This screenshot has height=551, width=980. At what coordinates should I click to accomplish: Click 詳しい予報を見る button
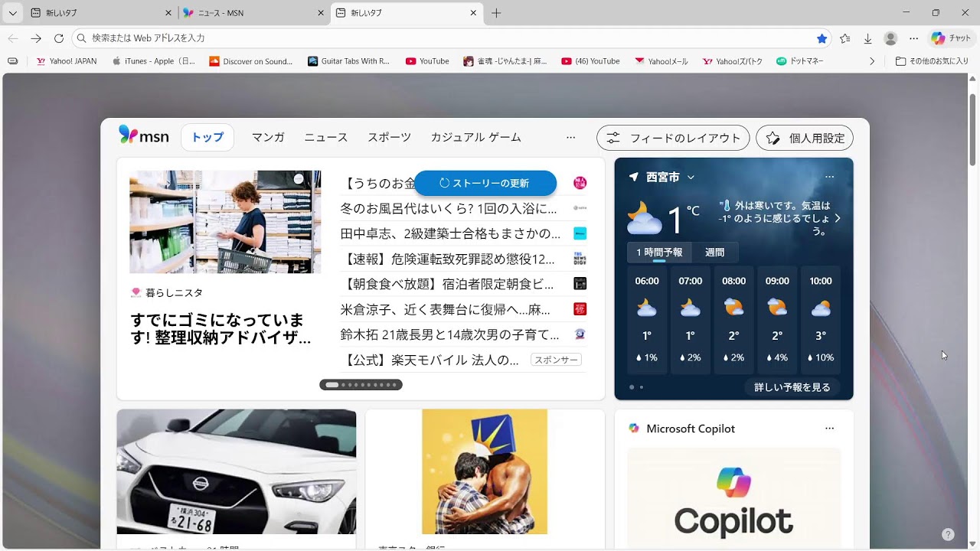792,387
